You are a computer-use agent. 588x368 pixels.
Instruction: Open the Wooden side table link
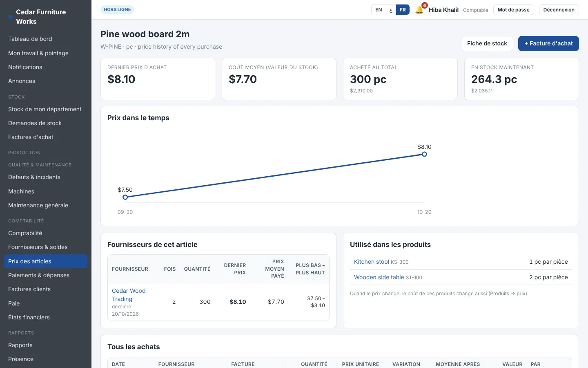(x=379, y=277)
